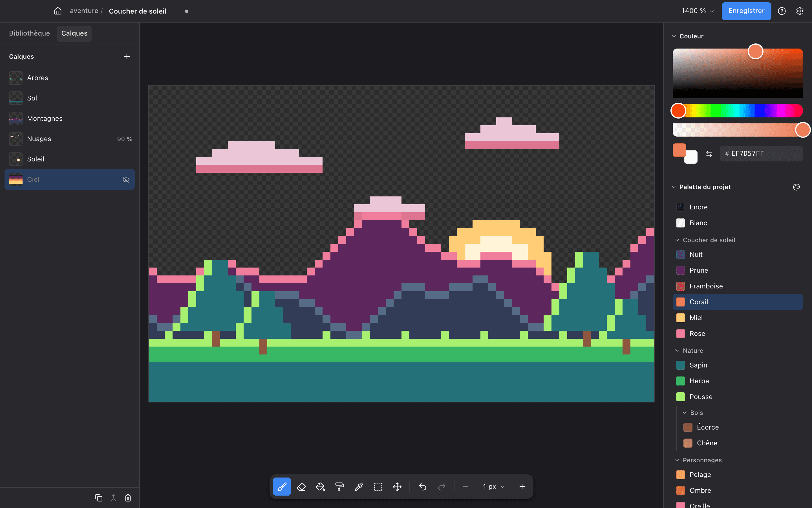
Task: Select the Paint Roller tool
Action: (x=339, y=487)
